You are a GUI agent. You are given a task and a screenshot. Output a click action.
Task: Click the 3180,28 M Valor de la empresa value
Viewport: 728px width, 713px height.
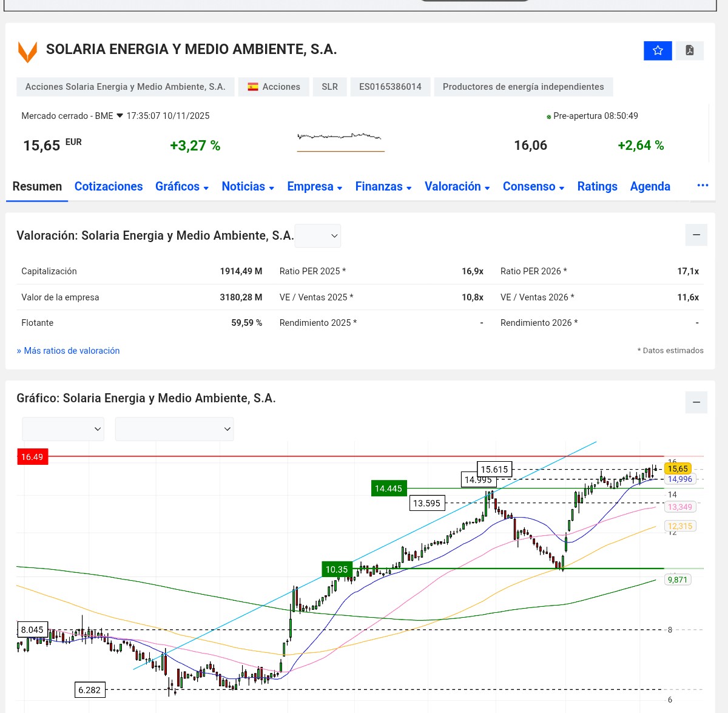pyautogui.click(x=241, y=297)
